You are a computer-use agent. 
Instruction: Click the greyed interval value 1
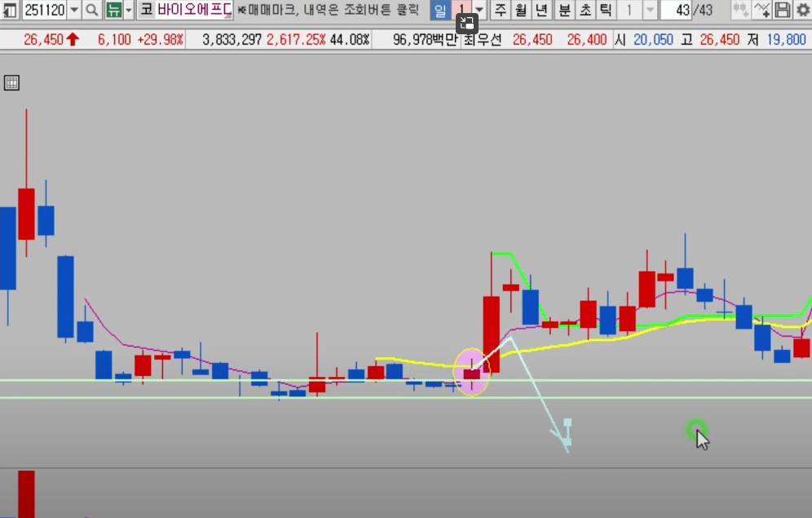[629, 10]
